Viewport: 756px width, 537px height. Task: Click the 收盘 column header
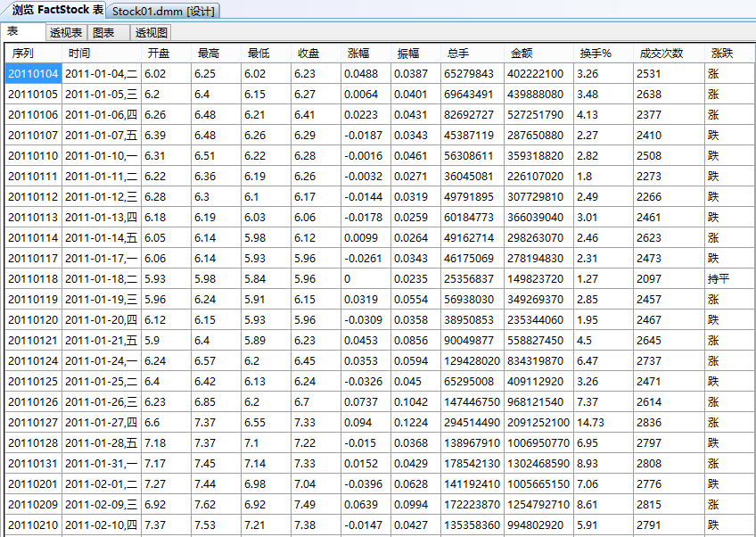pyautogui.click(x=316, y=53)
